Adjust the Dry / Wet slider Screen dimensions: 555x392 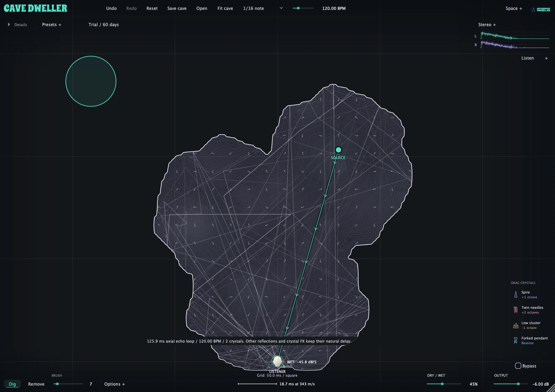pos(444,384)
